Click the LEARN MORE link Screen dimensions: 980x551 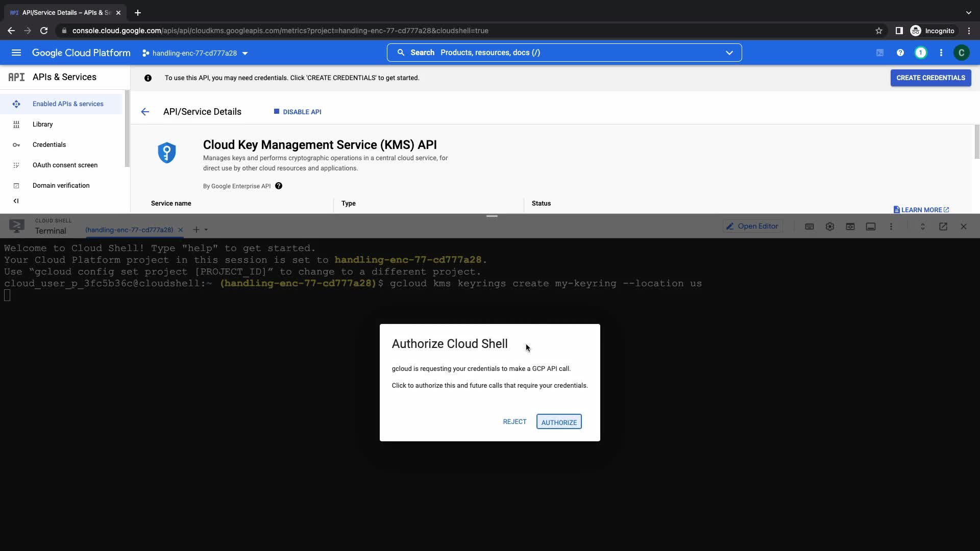[x=921, y=210]
